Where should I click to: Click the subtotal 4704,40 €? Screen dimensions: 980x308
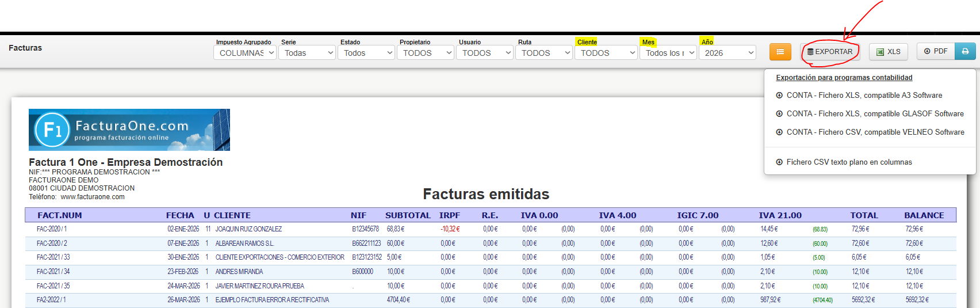(399, 300)
